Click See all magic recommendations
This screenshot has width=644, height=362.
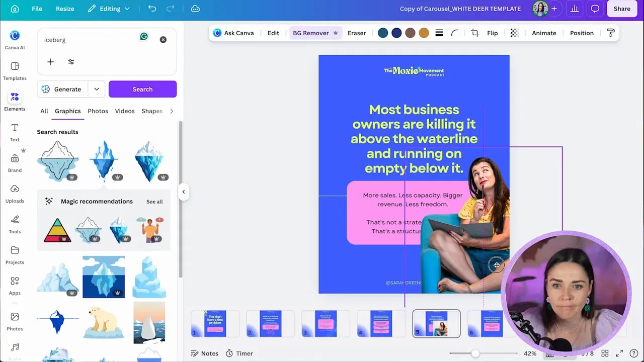pyautogui.click(x=154, y=202)
